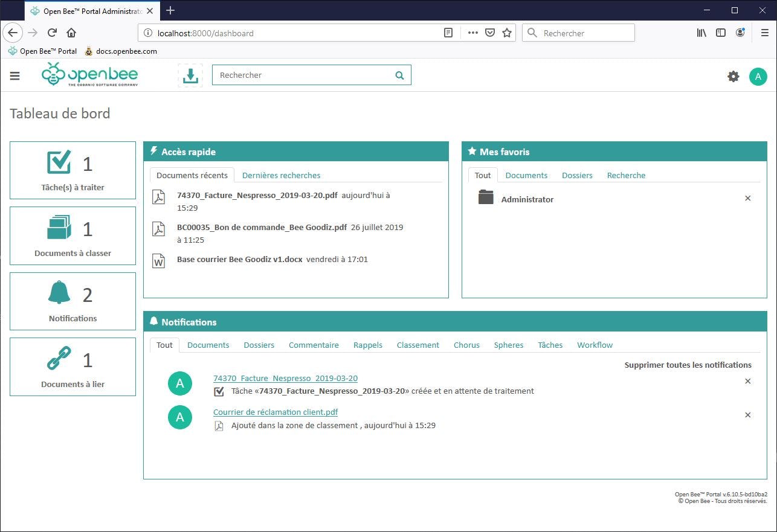Open the Firefox library icon
The image size is (777, 532).
click(701, 33)
